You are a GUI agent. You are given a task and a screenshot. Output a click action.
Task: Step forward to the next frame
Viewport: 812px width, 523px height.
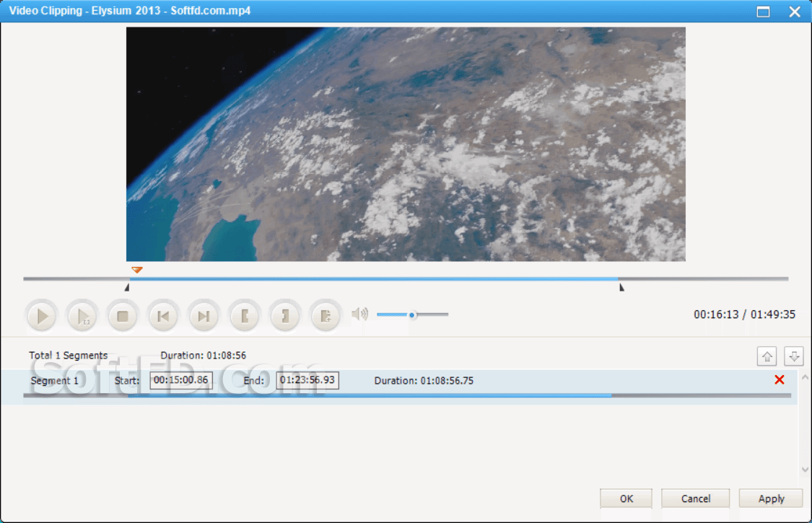point(204,316)
